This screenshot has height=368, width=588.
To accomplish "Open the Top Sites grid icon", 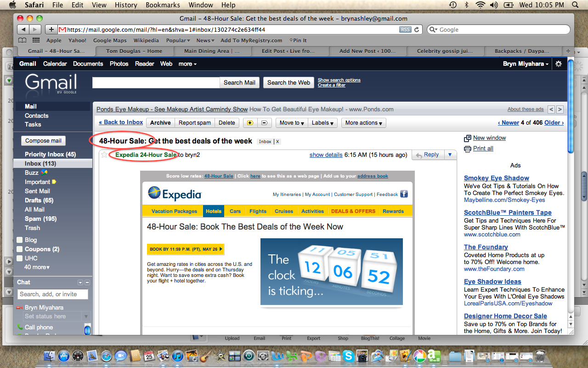I will (x=36, y=40).
